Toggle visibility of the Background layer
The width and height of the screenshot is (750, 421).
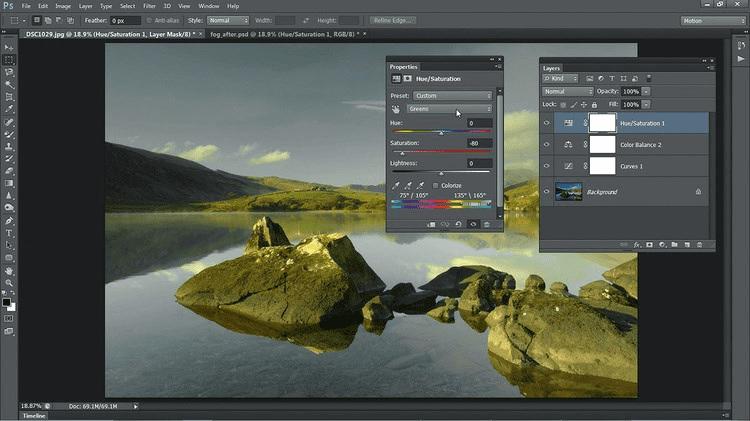547,191
